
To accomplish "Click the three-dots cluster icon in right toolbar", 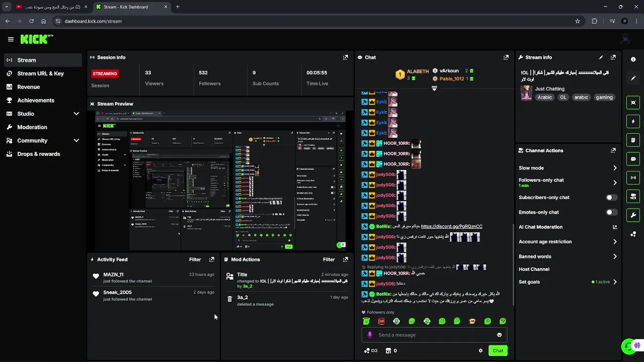I will pyautogui.click(x=633, y=234).
